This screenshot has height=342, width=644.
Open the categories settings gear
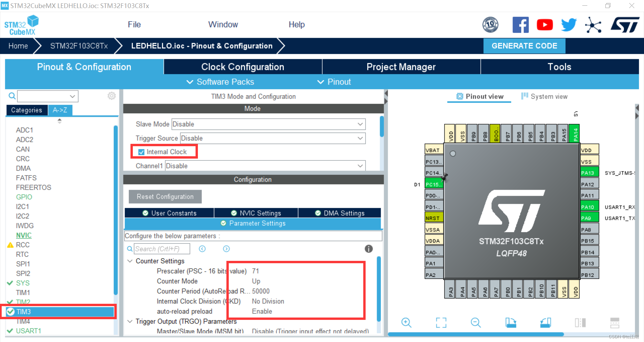[112, 96]
